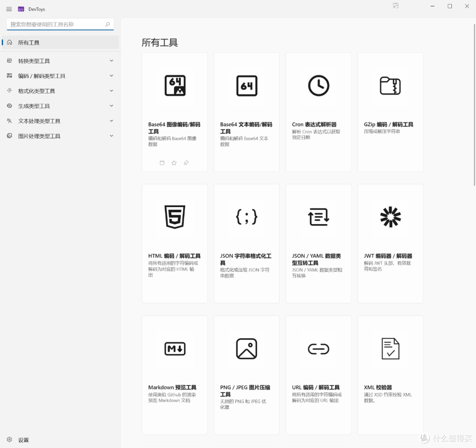Open the Markdown 预览工具 icon

coord(175,348)
